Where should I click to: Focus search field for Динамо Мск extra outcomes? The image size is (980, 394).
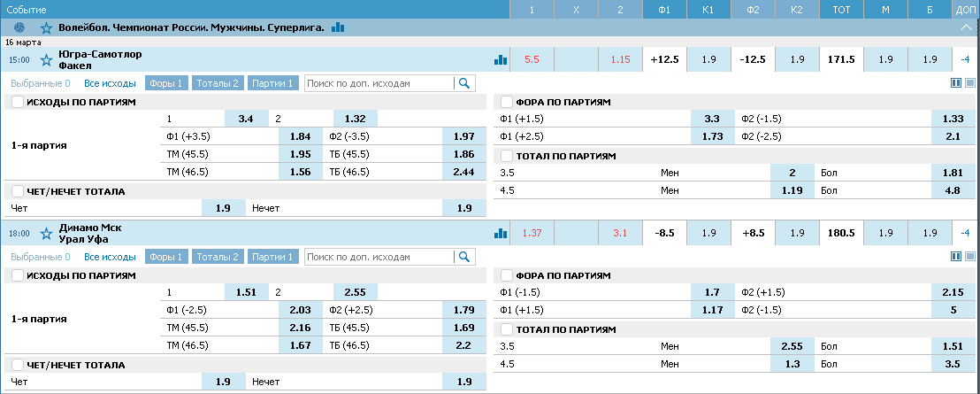tap(379, 257)
